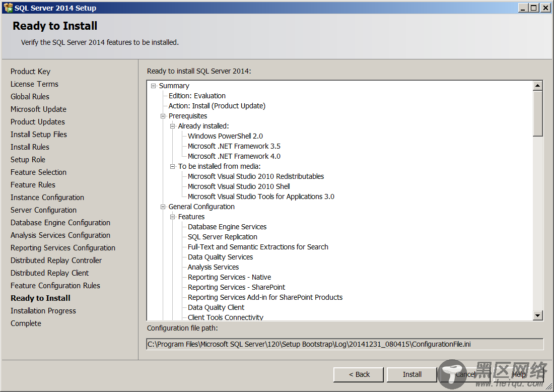Select Microsoft .NET Framework 4.0 row
Screen dimensions: 554x392
234,156
